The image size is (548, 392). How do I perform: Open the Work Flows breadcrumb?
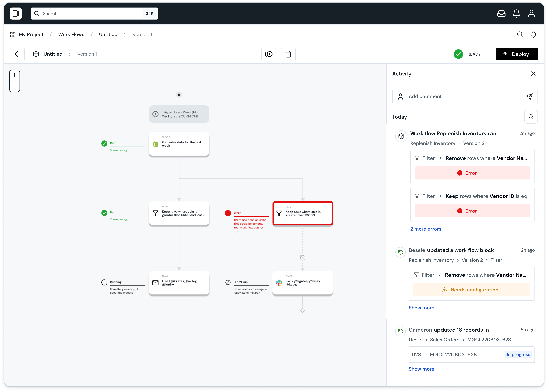(x=71, y=35)
